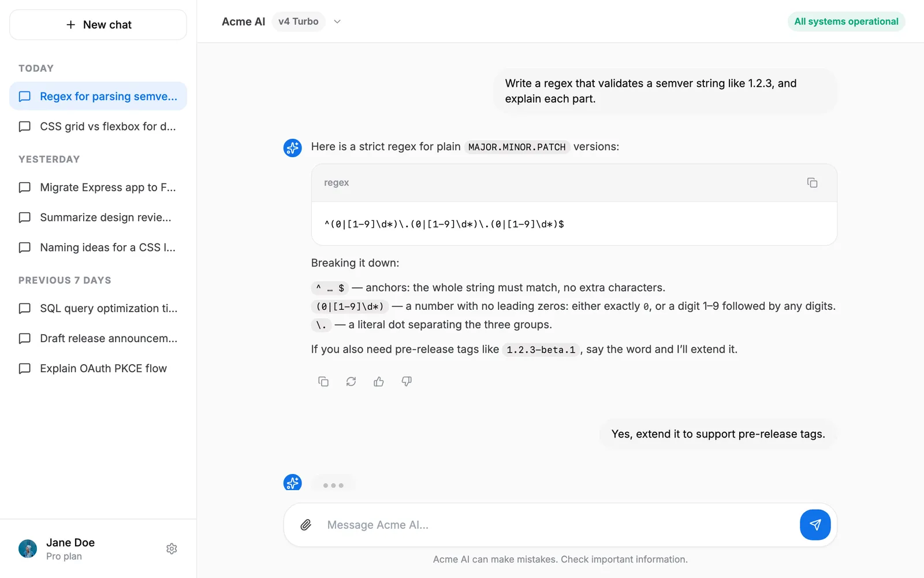Open the v4 Turbo model dropdown
This screenshot has width=924, height=578.
(x=299, y=21)
